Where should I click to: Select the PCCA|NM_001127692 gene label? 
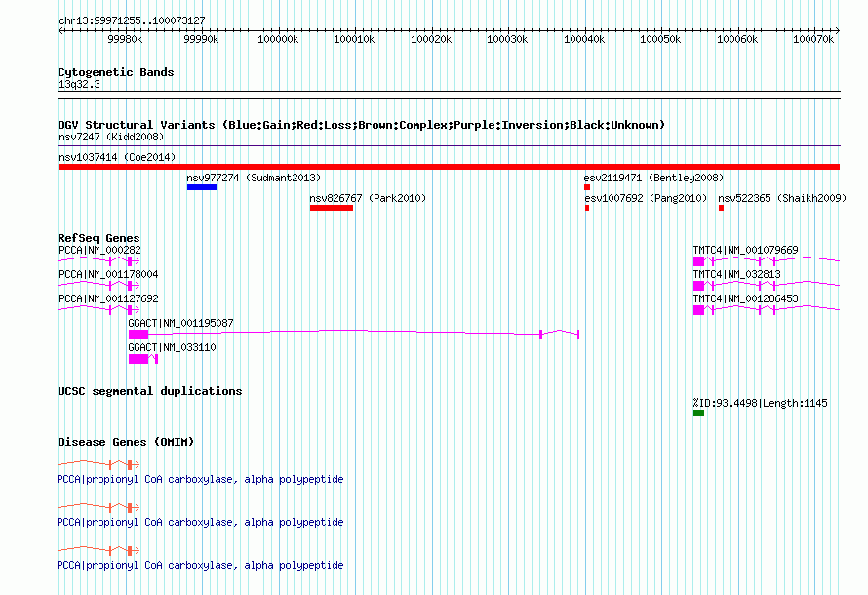pyautogui.click(x=108, y=298)
